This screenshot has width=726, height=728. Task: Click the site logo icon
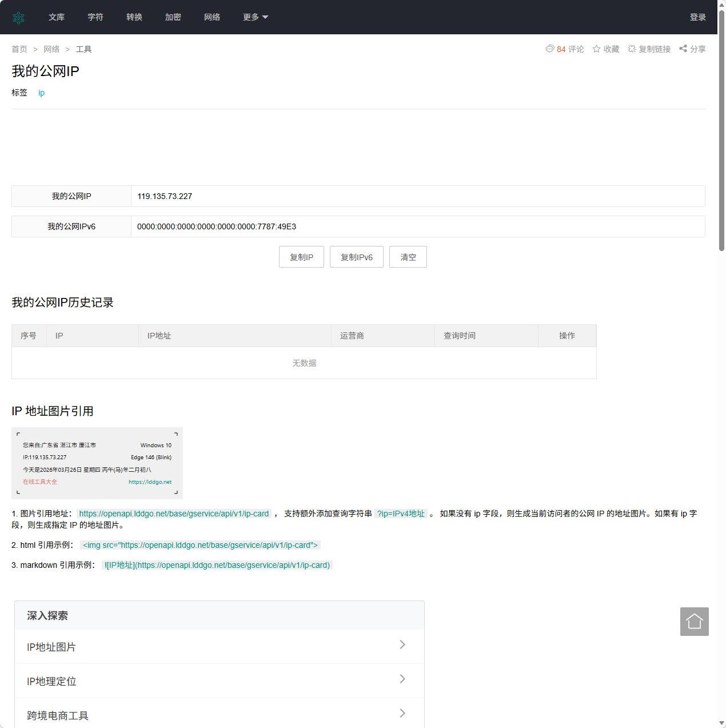(x=19, y=17)
